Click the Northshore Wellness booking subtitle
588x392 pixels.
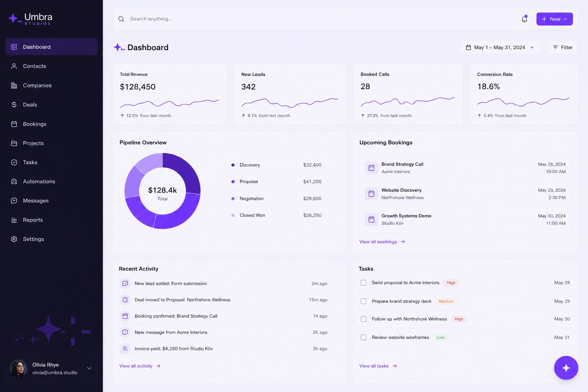[402, 198]
